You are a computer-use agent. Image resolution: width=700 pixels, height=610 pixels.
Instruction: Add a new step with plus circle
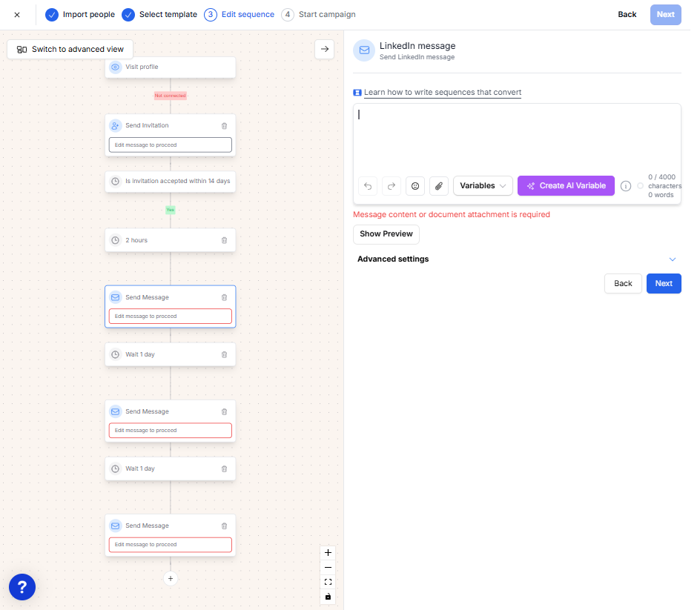[x=170, y=578]
